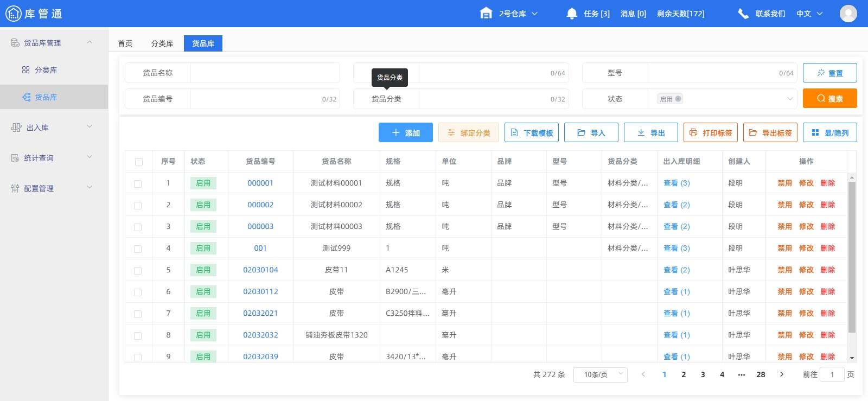
Task: Remove the 启用 tag in status filter
Action: click(678, 99)
